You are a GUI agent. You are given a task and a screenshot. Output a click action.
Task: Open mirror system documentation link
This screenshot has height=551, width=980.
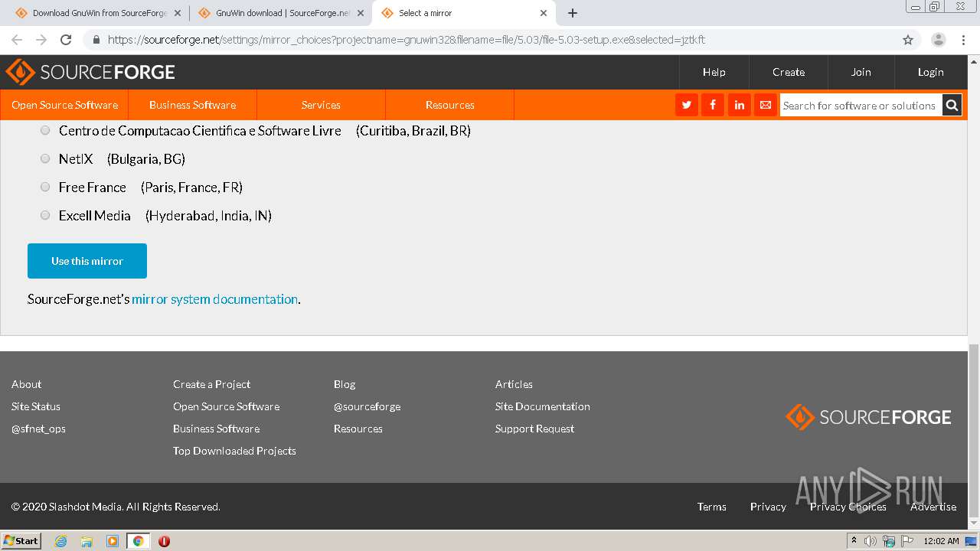pos(214,299)
